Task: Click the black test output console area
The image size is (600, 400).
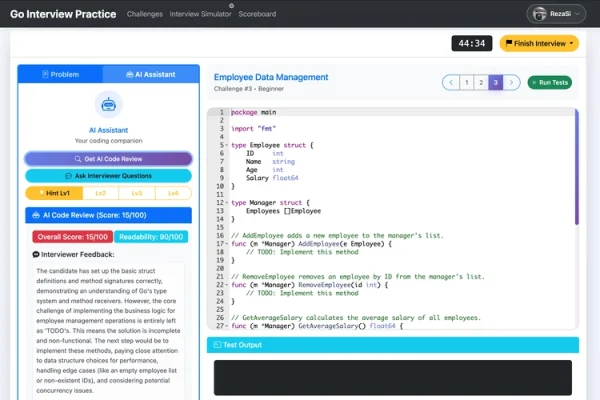Action: pos(393,377)
